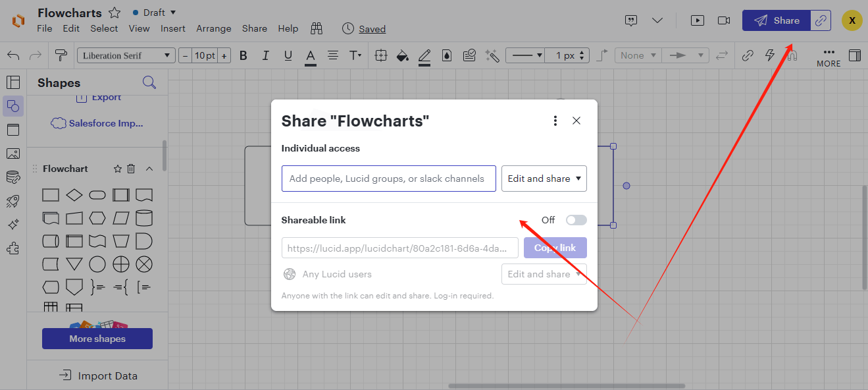This screenshot has width=868, height=390.
Task: Click the More shapes button
Action: (97, 339)
